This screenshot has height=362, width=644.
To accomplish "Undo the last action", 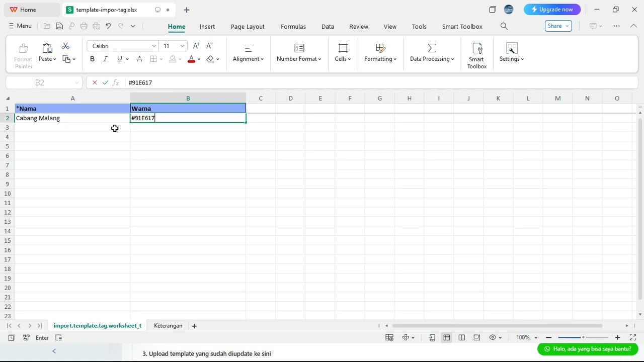I will click(108, 26).
